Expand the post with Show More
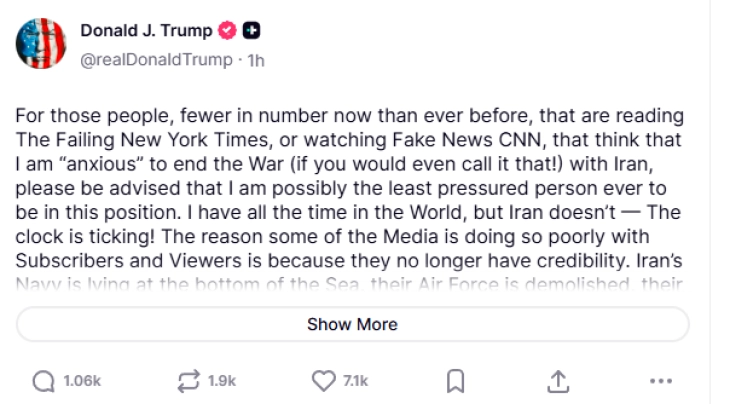This screenshot has height=404, width=730. coord(352,324)
